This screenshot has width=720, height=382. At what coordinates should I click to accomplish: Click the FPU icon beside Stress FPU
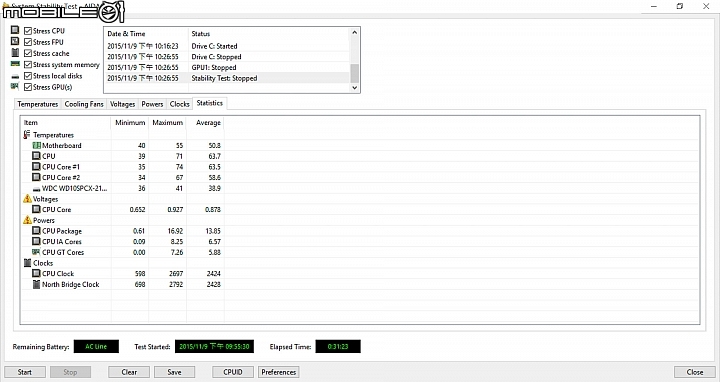click(15, 41)
